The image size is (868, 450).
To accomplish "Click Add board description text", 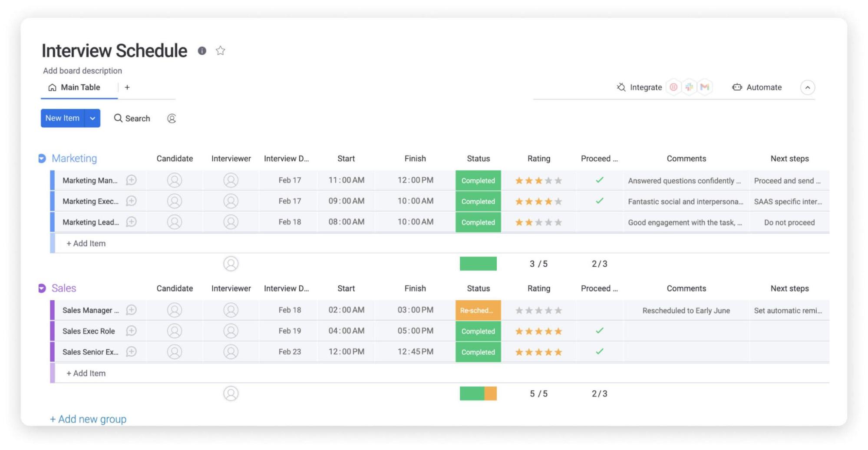I will tap(83, 70).
